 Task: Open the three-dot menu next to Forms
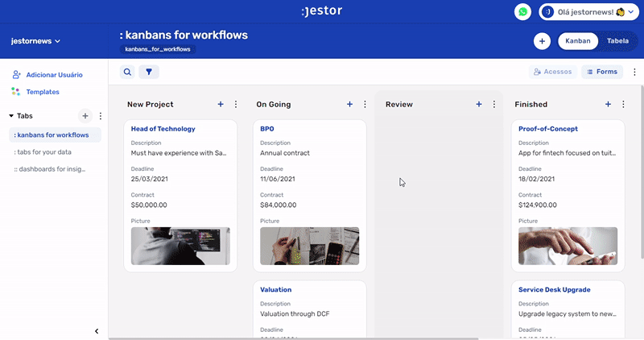click(634, 72)
